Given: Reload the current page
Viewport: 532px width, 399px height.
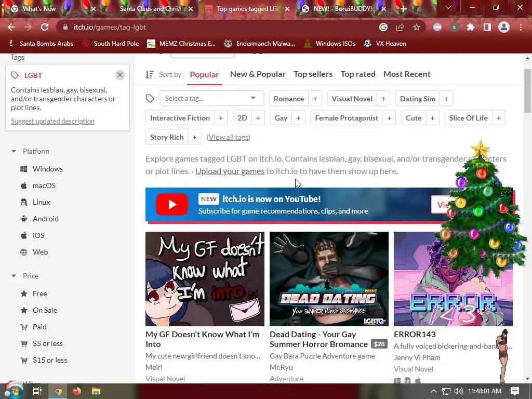Looking at the screenshot, I should pyautogui.click(x=45, y=27).
